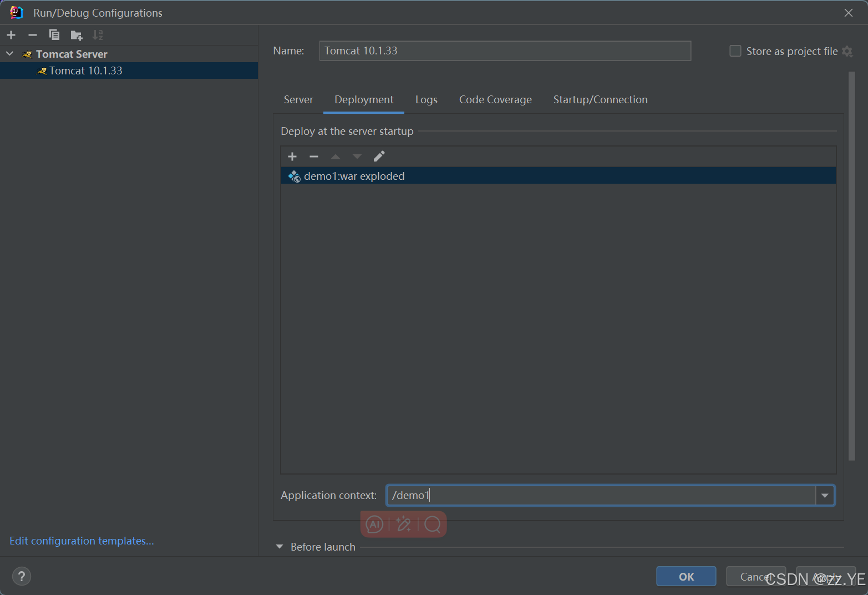Screen dimensions: 868x595
Task: Click the AI assistant overlay icon
Action: pyautogui.click(x=375, y=524)
